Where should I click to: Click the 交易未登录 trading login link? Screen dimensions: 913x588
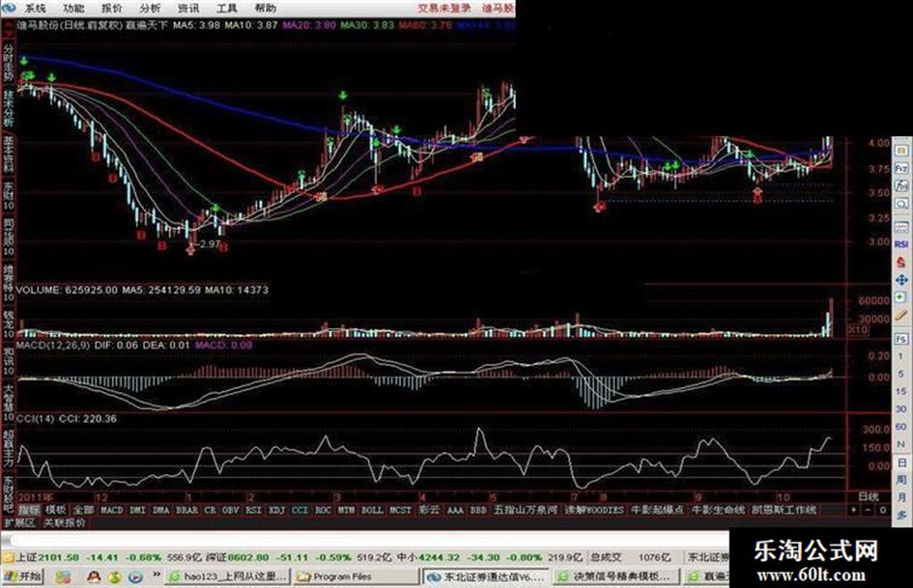pos(443,8)
